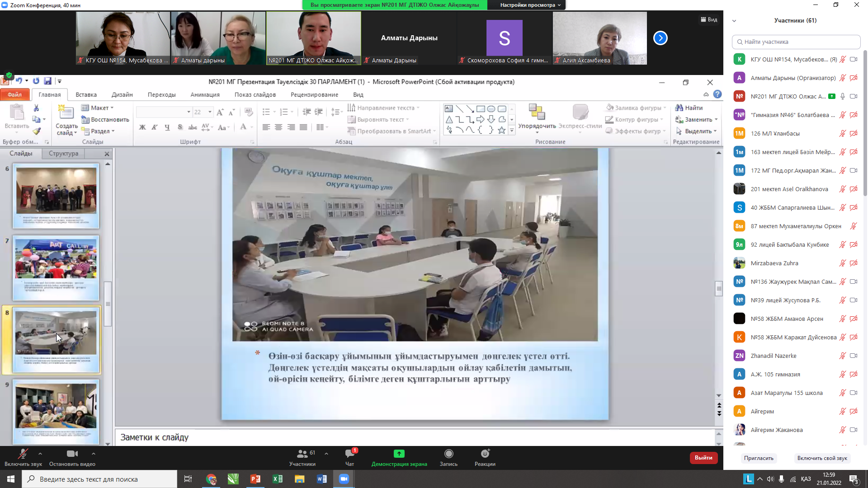Expand font size 22 combo box

(210, 112)
